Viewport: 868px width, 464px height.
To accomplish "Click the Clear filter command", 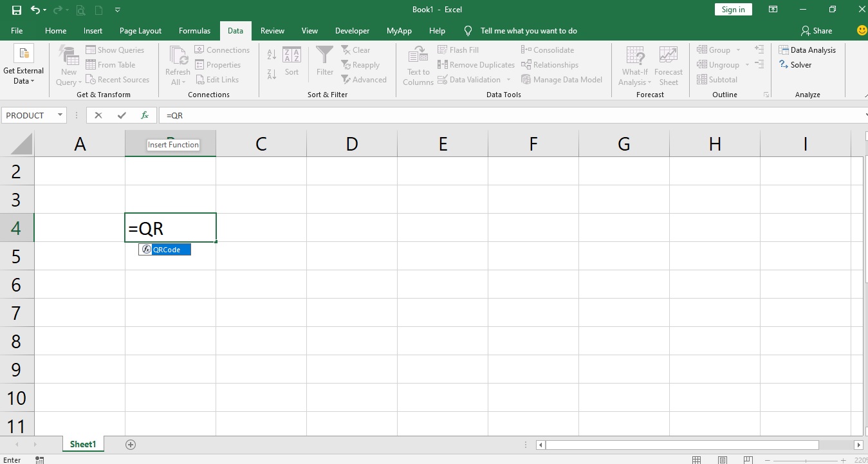I will pos(356,50).
